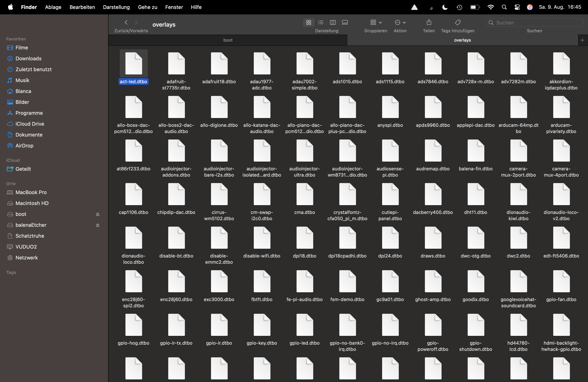
Task: Open the Gehe zu menu
Action: [x=148, y=7]
